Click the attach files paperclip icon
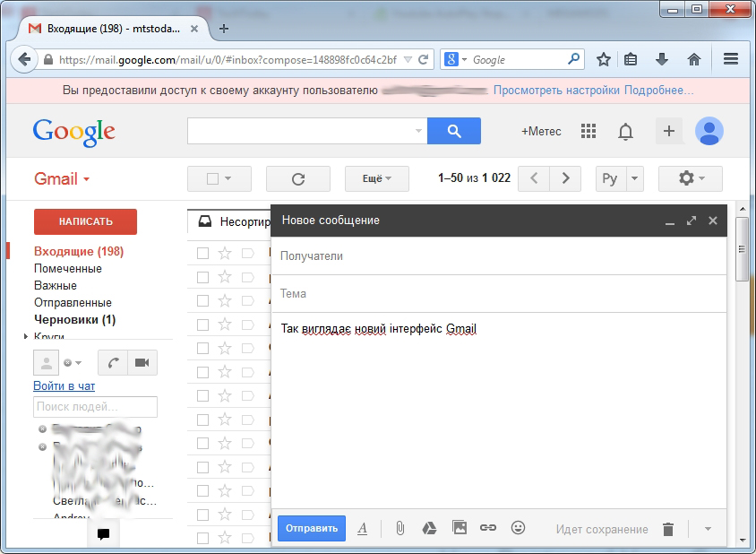Screen dimensions: 756x554 click(x=399, y=529)
